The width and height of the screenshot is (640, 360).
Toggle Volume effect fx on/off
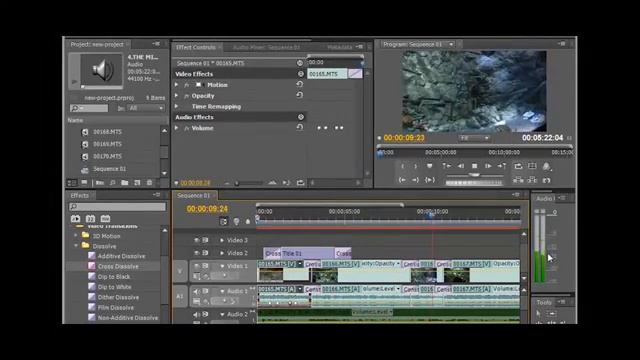click(187, 128)
